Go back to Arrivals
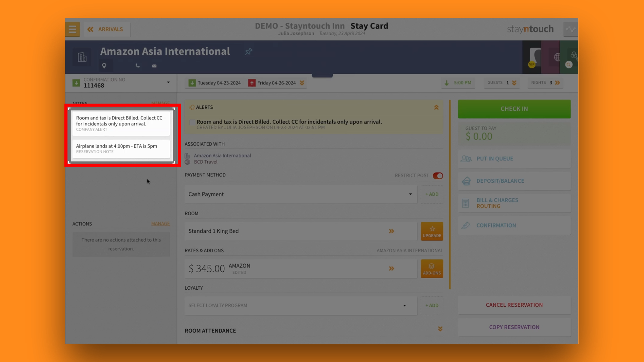This screenshot has height=362, width=644. pos(107,29)
